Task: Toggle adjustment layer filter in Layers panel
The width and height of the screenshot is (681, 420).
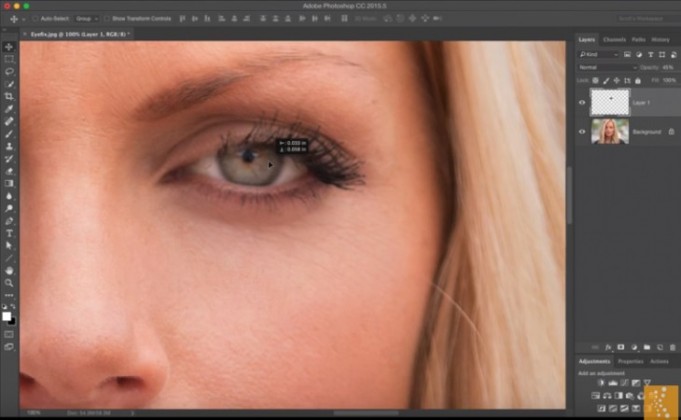Action: pyautogui.click(x=639, y=54)
